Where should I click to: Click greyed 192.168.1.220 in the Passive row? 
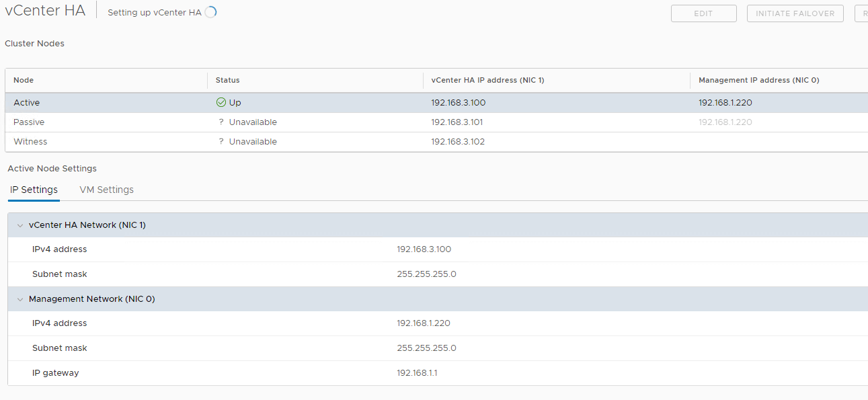725,122
